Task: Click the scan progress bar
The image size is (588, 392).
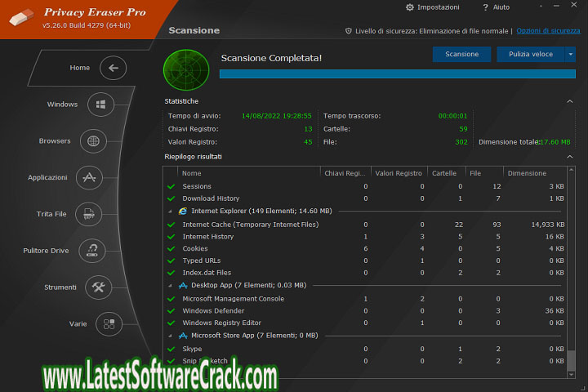Action: [x=398, y=73]
